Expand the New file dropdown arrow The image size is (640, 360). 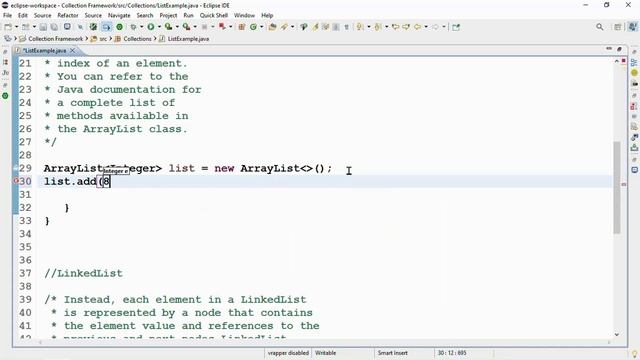pyautogui.click(x=16, y=27)
